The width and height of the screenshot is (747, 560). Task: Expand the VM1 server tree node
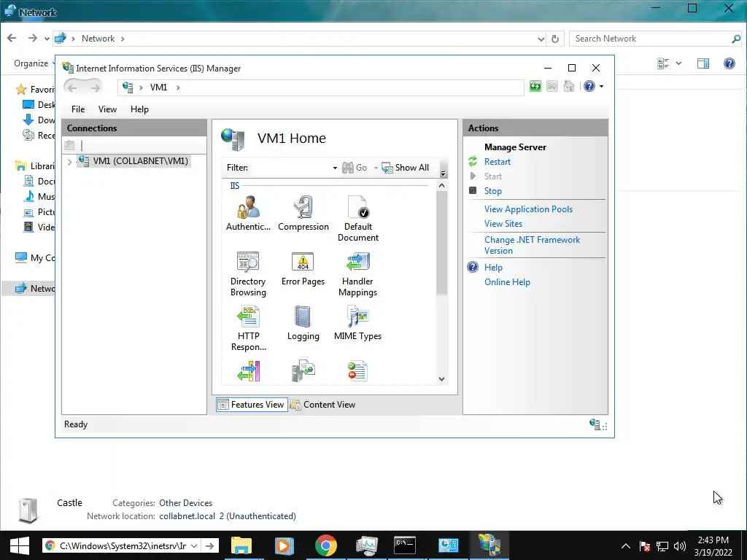69,161
